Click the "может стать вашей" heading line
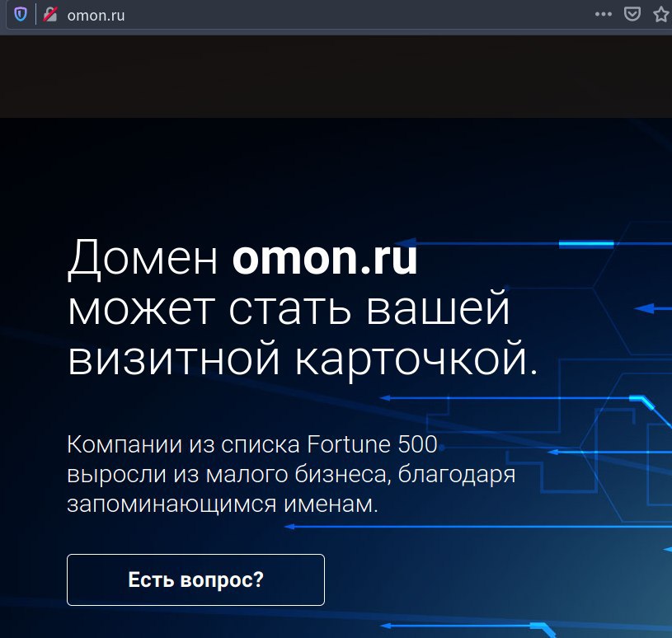The width and height of the screenshot is (672, 638). 289,307
